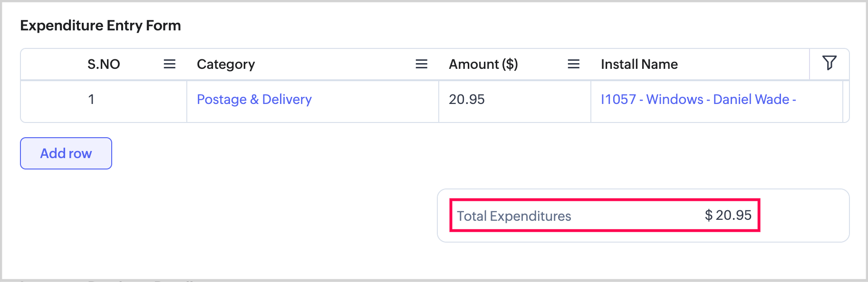Viewport: 868px width, 282px height.
Task: Click the Add row button
Action: pyautogui.click(x=66, y=153)
